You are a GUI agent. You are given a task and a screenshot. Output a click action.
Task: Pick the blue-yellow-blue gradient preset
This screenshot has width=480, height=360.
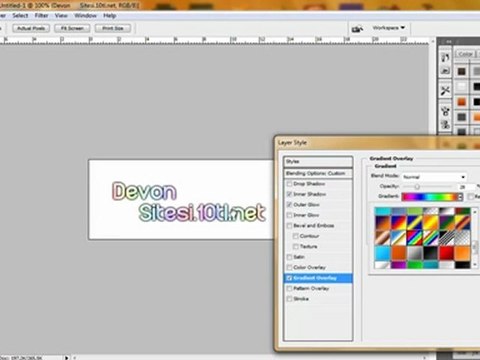[414, 223]
